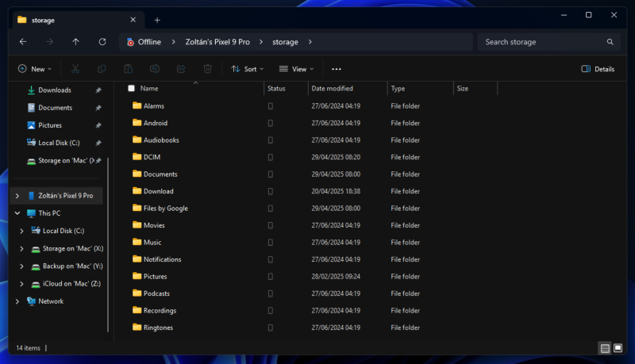Select Network in navigation pane

click(x=51, y=301)
